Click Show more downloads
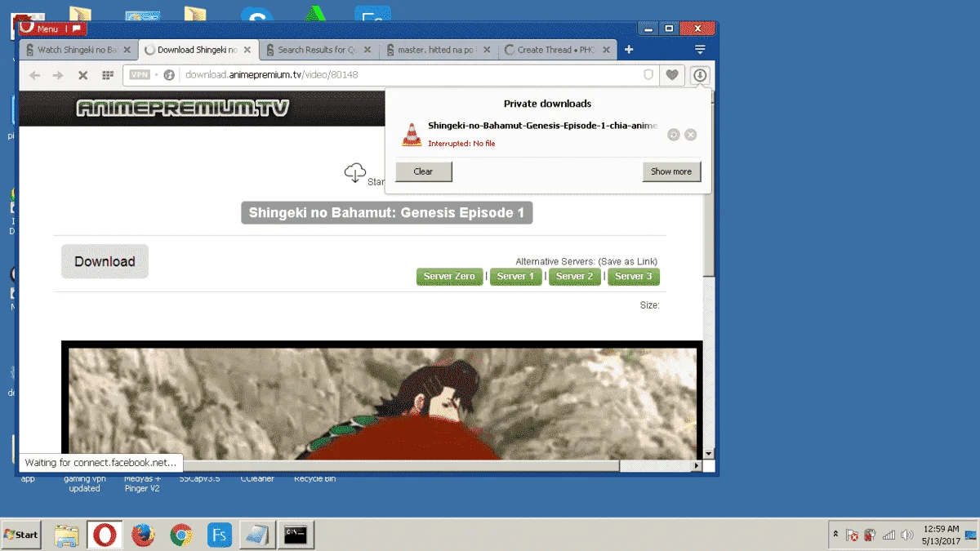980x551 pixels. tap(671, 171)
